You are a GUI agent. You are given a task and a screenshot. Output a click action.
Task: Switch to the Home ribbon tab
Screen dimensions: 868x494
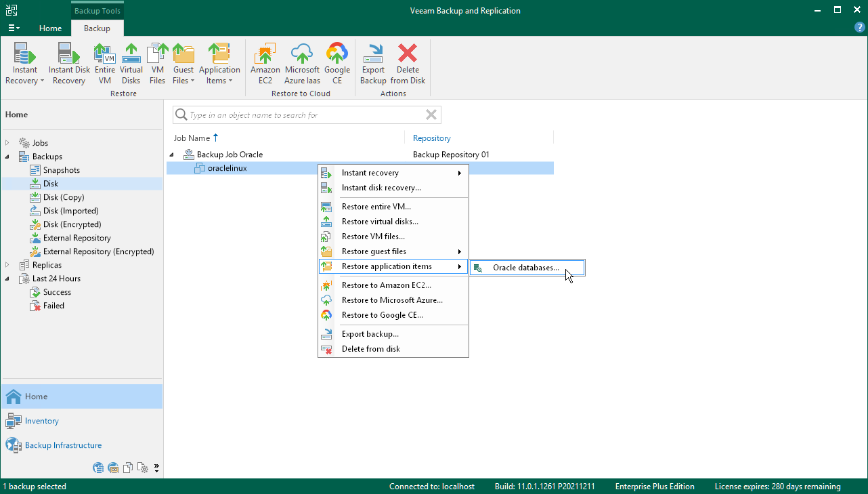(x=51, y=28)
